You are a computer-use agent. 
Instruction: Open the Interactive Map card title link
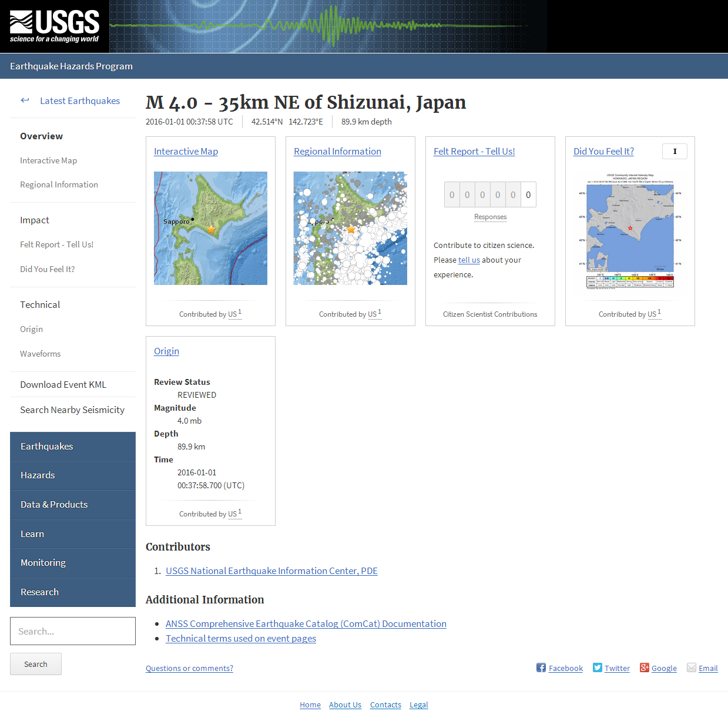[x=186, y=151]
